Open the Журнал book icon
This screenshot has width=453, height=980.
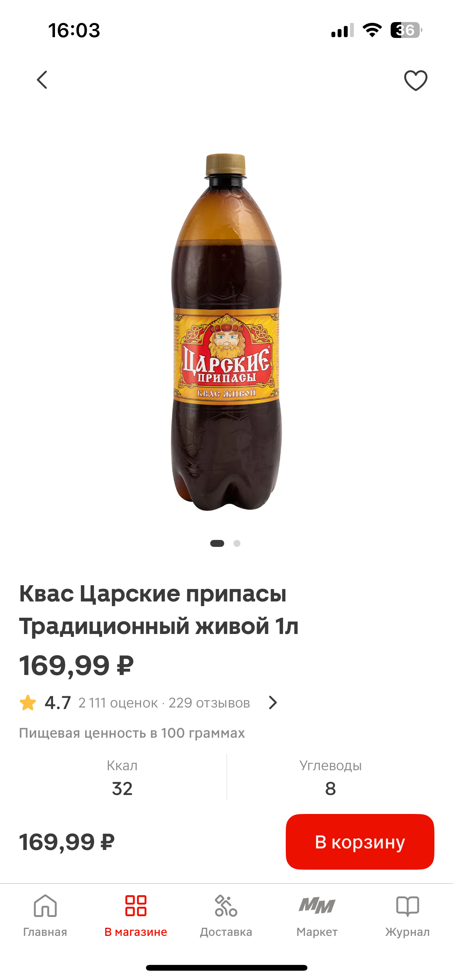[x=407, y=906]
